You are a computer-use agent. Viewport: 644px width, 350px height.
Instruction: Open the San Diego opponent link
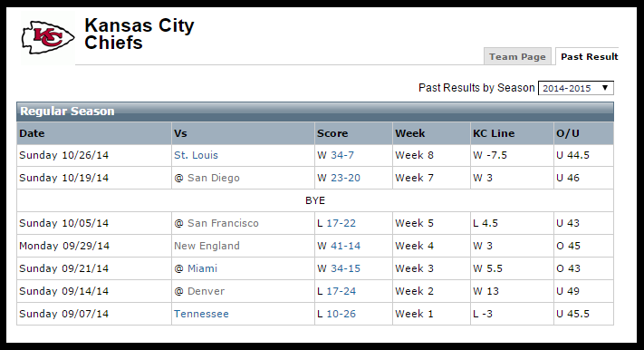(213, 178)
